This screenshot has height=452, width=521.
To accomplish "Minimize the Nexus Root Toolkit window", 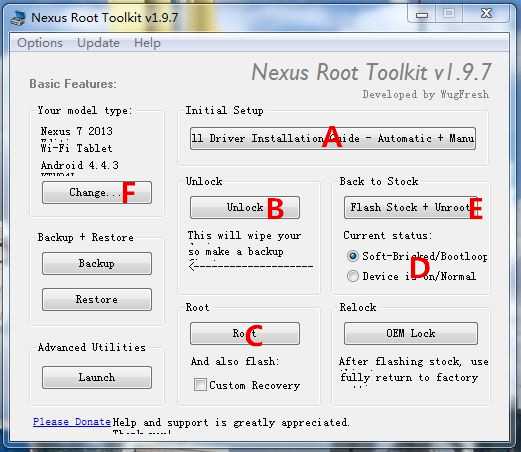I will 422,14.
